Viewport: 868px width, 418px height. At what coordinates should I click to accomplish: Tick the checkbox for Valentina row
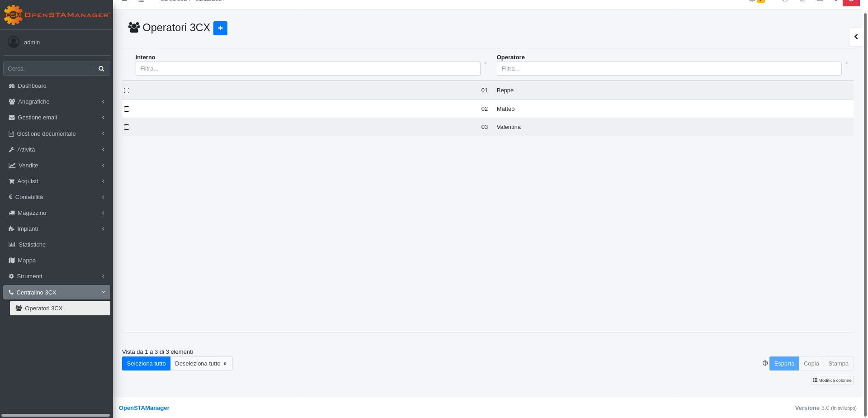point(127,127)
